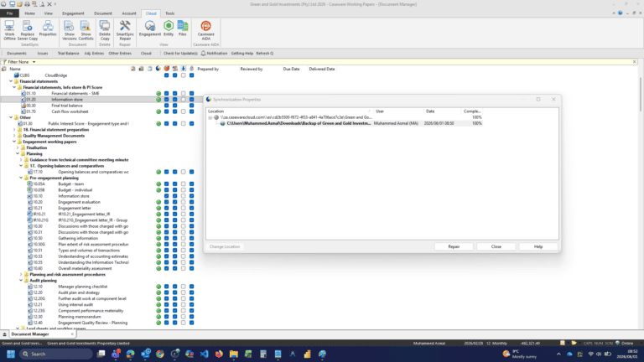The image size is (644, 362).
Task: Collapse the Other folder
Action: pyautogui.click(x=11, y=117)
